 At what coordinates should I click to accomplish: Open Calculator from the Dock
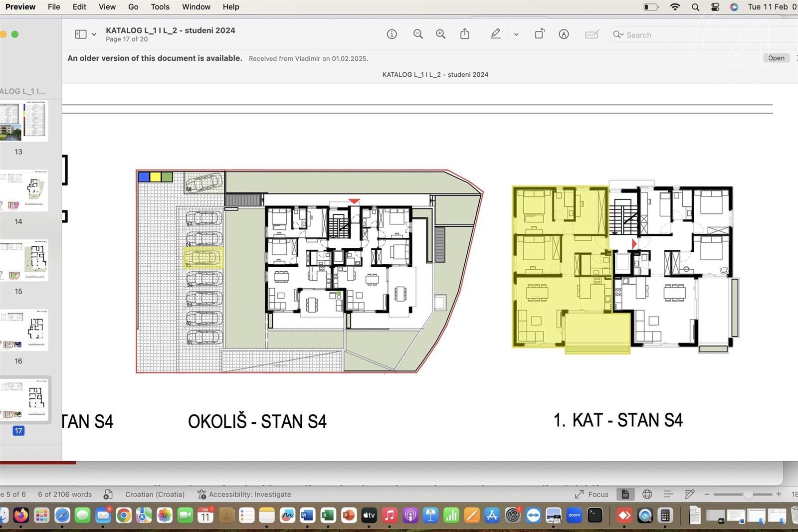click(665, 515)
